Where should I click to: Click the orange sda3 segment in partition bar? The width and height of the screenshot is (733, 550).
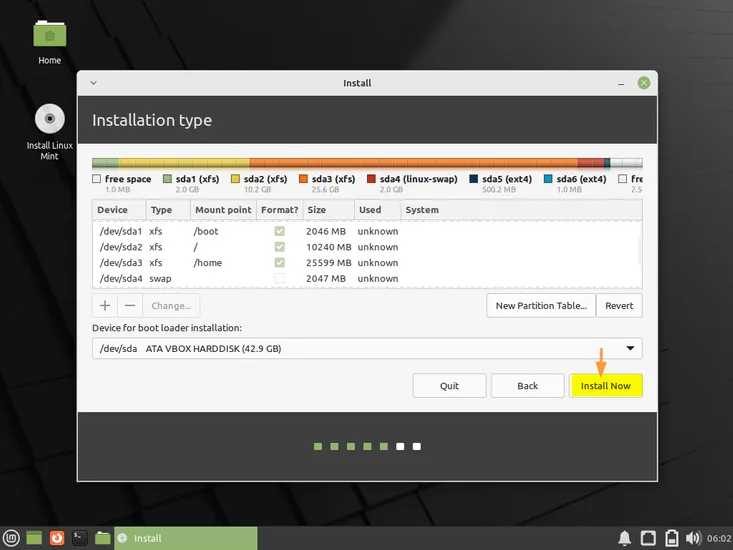pyautogui.click(x=414, y=163)
